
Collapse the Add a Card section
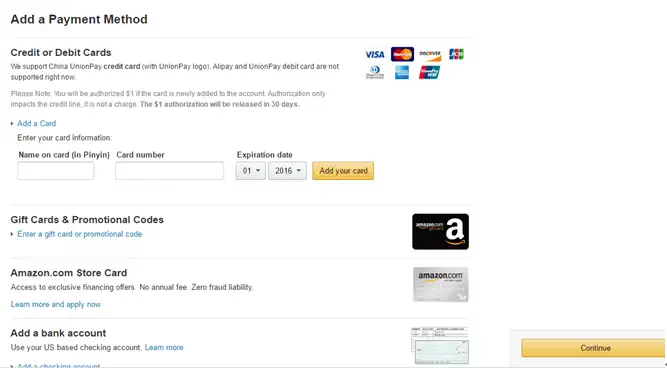(x=36, y=123)
